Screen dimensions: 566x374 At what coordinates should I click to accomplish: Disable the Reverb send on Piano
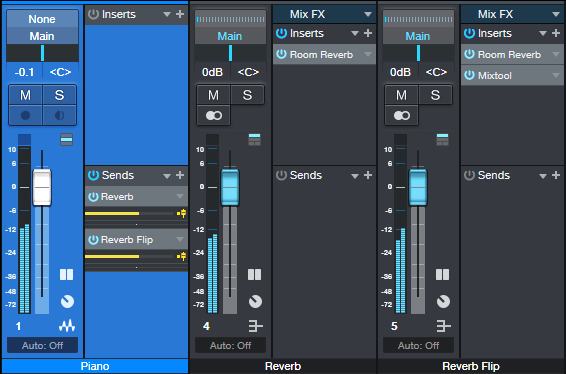(x=93, y=197)
